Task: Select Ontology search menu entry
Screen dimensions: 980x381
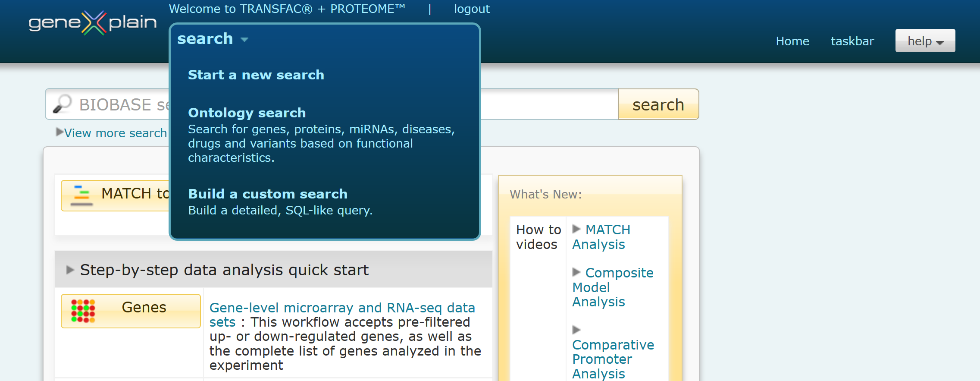Action: point(247,113)
